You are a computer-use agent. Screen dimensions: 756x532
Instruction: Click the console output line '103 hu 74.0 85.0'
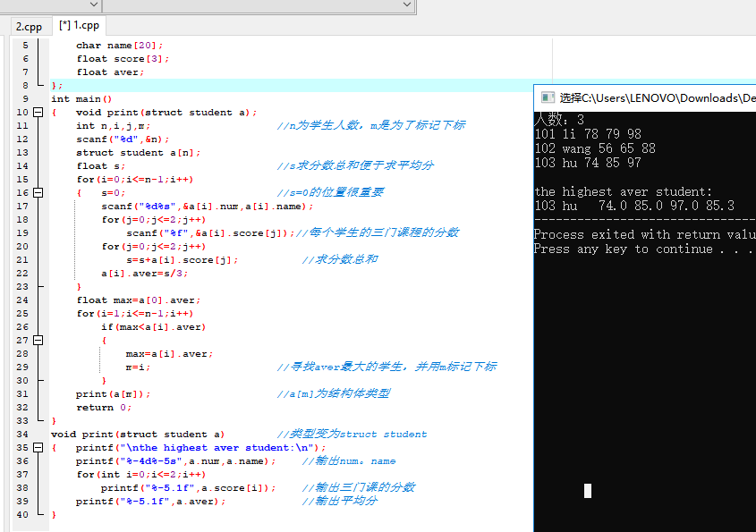[x=633, y=206]
